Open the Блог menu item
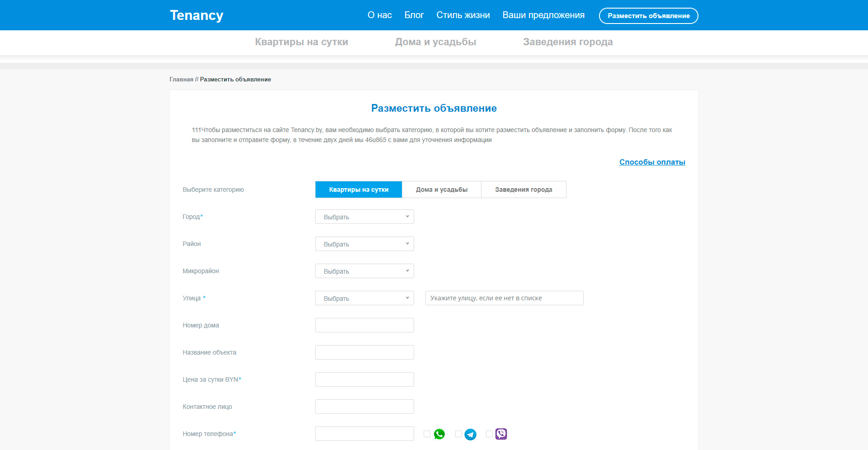This screenshot has height=450, width=868. [x=414, y=15]
